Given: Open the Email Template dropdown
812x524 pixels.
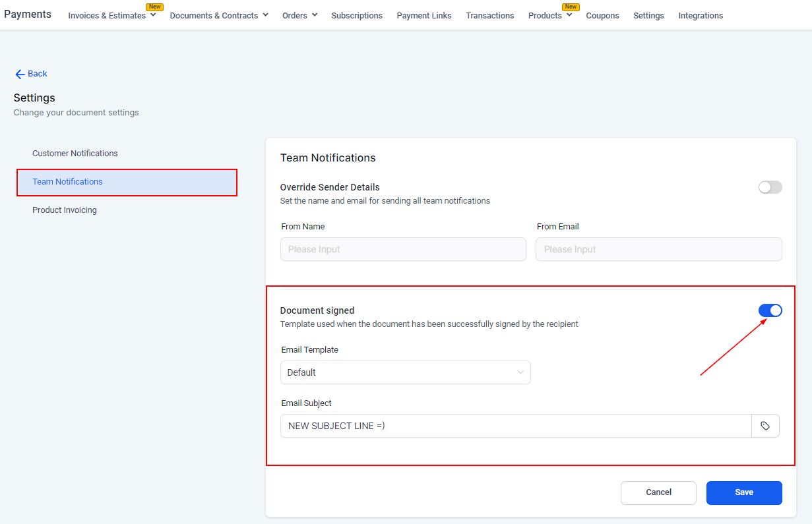Looking at the screenshot, I should 405,372.
